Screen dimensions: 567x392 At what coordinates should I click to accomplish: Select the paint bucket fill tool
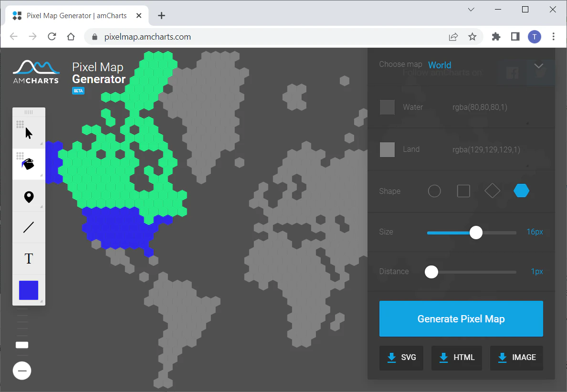[29, 164]
